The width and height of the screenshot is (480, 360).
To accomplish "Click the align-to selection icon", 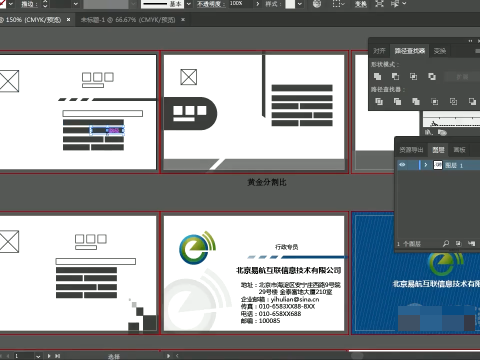I will (x=338, y=4).
